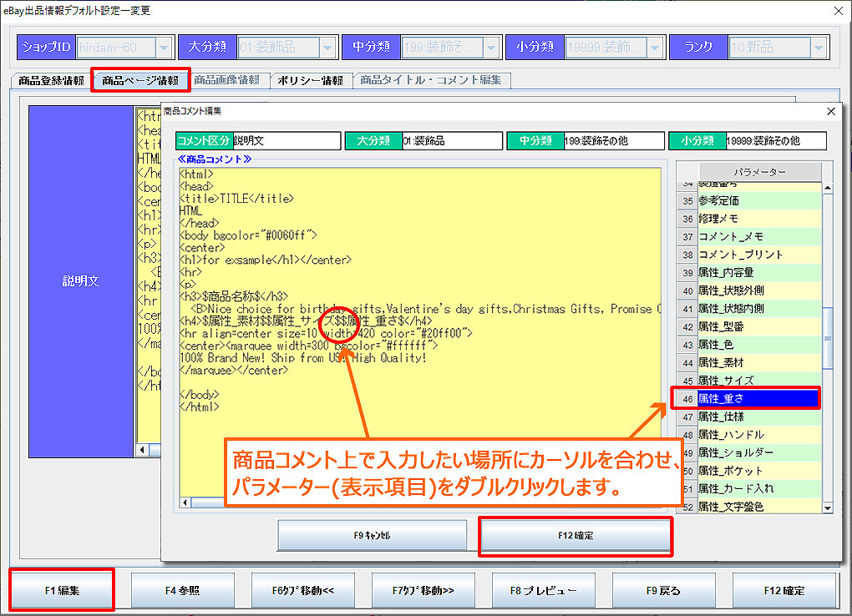The height and width of the screenshot is (616, 852).
Task: Open the ポリシー情報 tab
Action: 310,81
